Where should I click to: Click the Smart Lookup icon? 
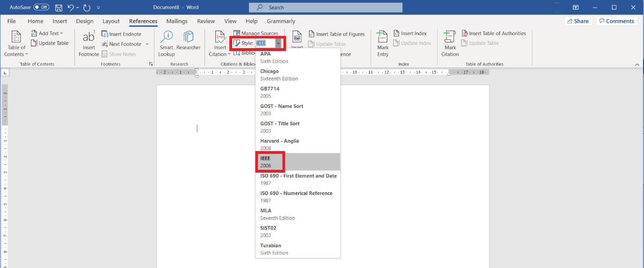coord(166,43)
